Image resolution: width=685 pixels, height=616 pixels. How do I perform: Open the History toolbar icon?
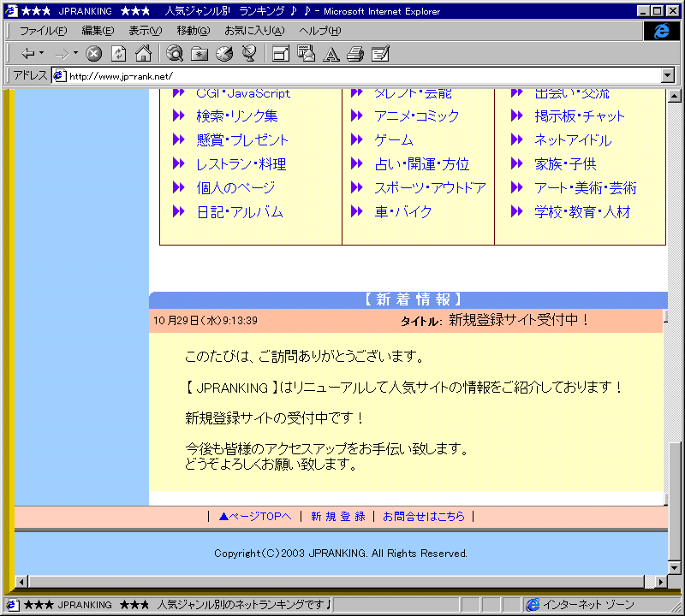pyautogui.click(x=224, y=54)
